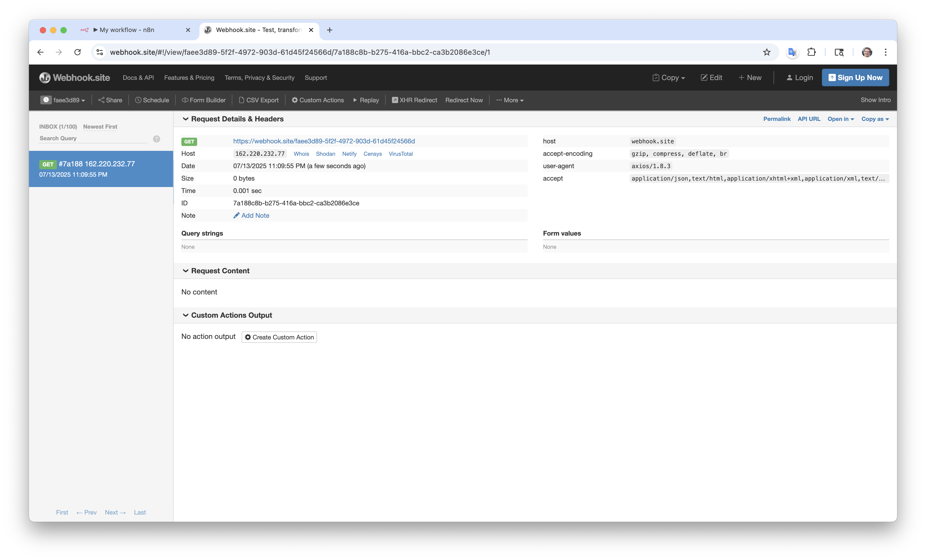Viewport: 926px width, 560px height.
Task: Click the Sign Up Now button
Action: point(855,78)
